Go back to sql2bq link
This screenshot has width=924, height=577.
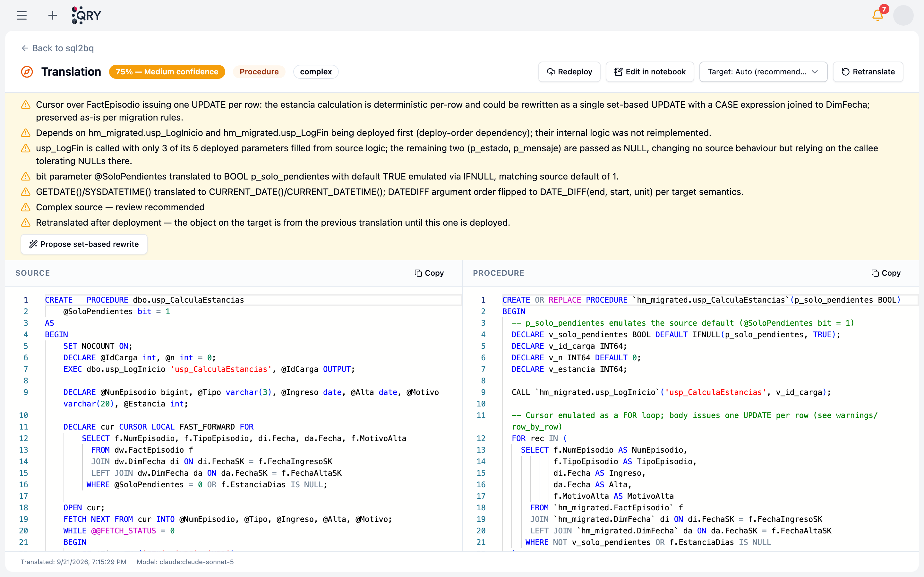coord(57,48)
